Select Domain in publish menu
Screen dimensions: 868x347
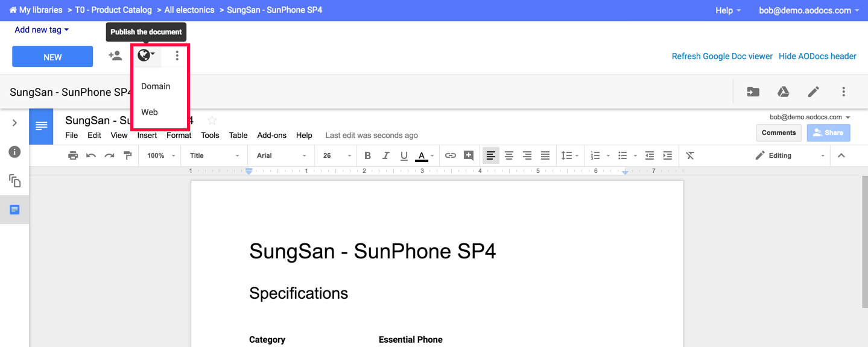pos(156,86)
